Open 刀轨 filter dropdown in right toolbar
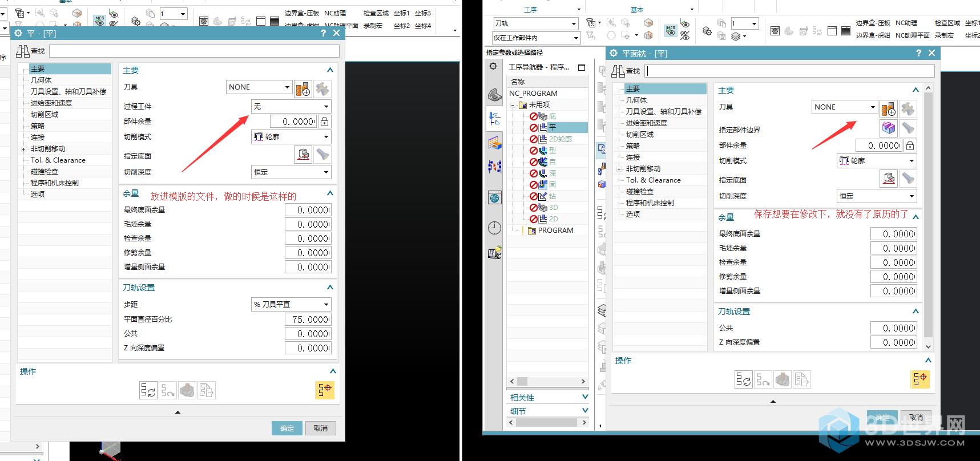Viewport: 980px width, 461px height. tap(536, 23)
